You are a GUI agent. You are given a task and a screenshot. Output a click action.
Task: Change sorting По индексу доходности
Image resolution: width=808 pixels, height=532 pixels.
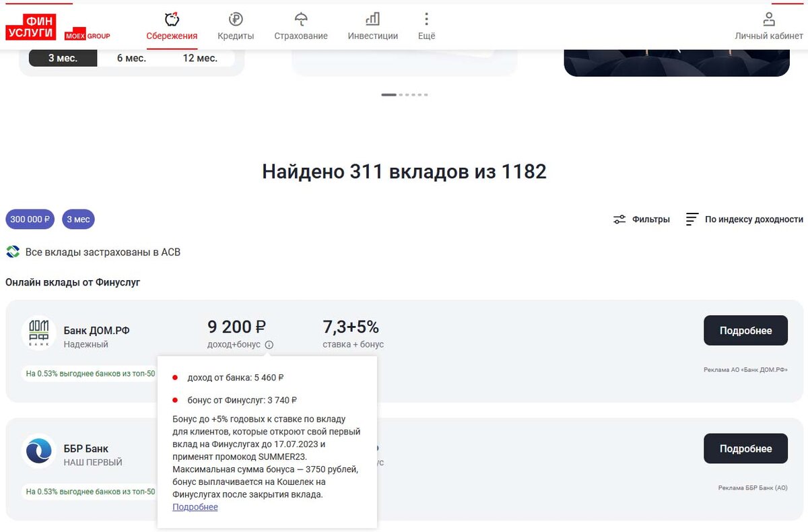[x=744, y=220]
